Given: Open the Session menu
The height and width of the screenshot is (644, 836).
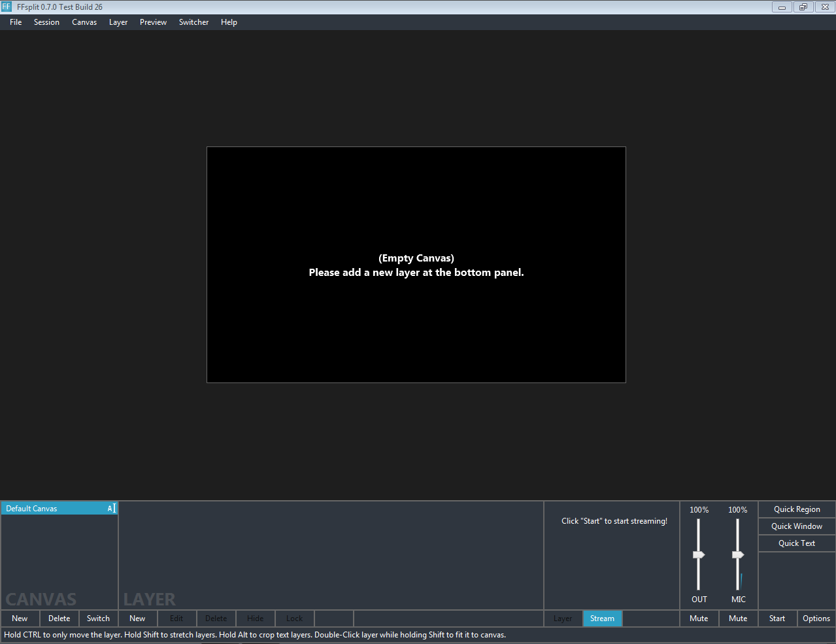Looking at the screenshot, I should click(x=46, y=22).
